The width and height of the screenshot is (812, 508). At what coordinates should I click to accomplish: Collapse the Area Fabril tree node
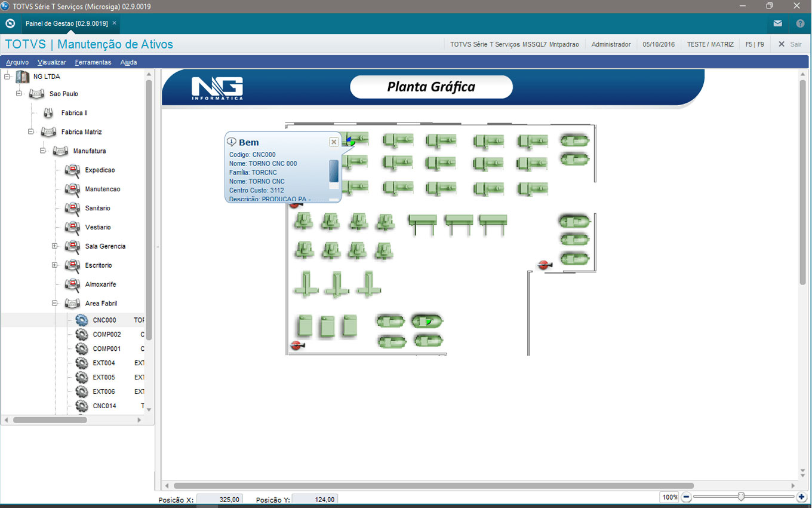point(55,304)
